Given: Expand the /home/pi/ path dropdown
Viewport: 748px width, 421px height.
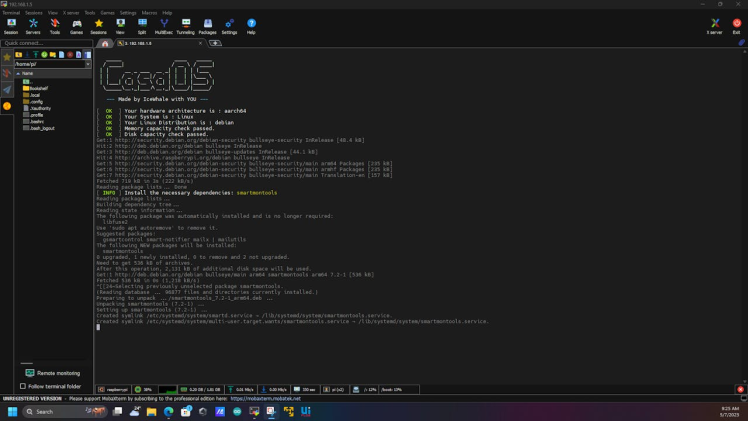Looking at the screenshot, I should [x=88, y=64].
